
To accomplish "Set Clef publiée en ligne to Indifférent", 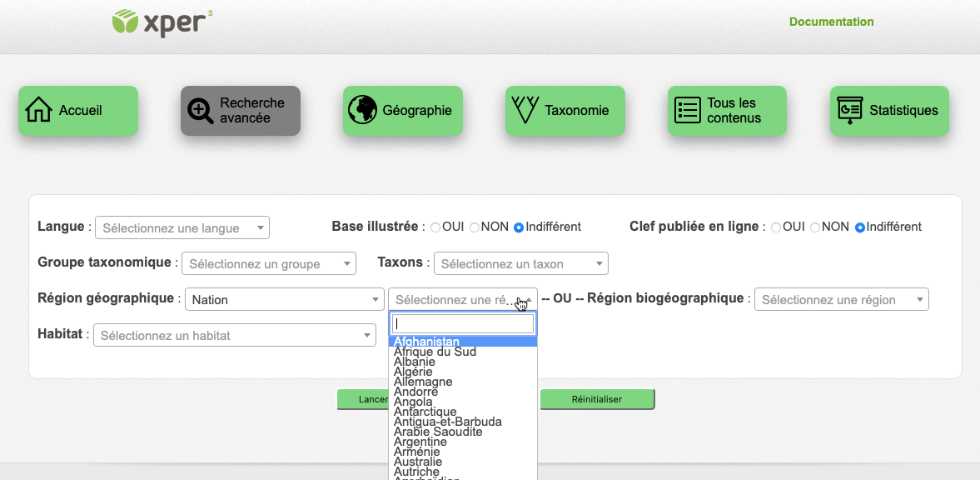I will [x=859, y=227].
